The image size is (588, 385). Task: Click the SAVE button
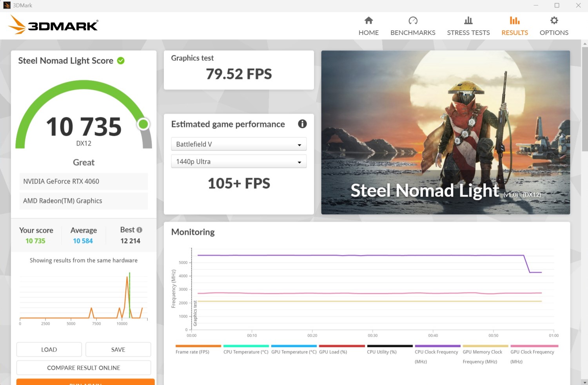coord(118,350)
